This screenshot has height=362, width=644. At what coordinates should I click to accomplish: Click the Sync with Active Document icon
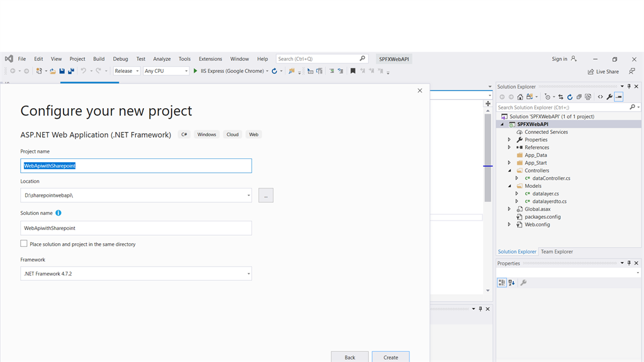coord(560,96)
